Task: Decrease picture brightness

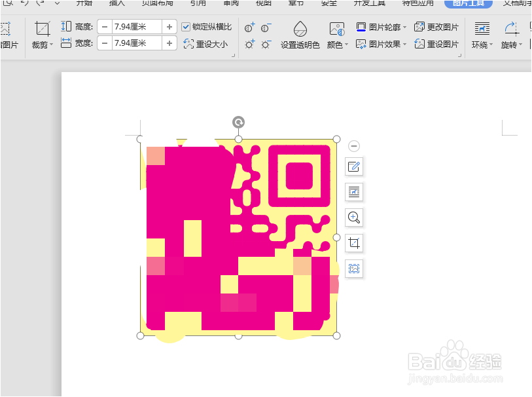Action: pyautogui.click(x=266, y=44)
